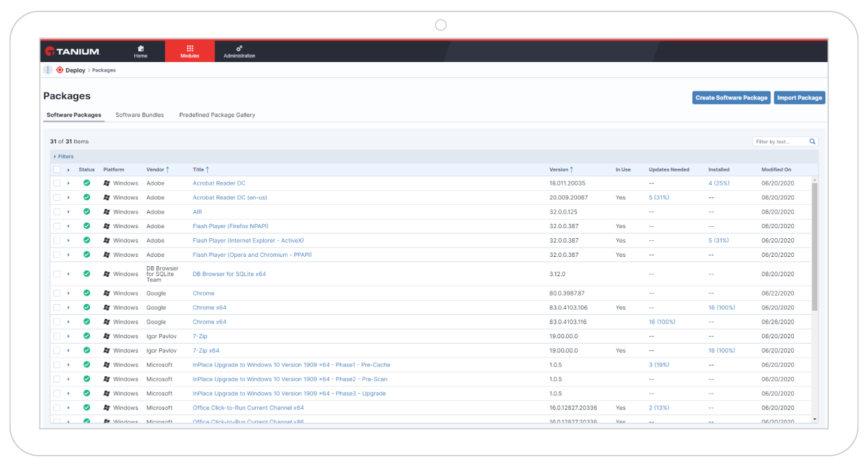Sort by Vendor column arrow

point(168,169)
